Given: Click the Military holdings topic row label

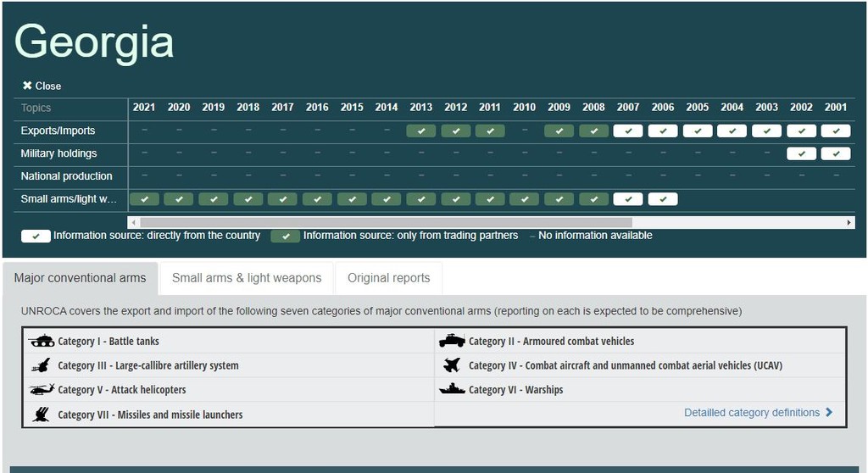Looking at the screenshot, I should coord(58,153).
